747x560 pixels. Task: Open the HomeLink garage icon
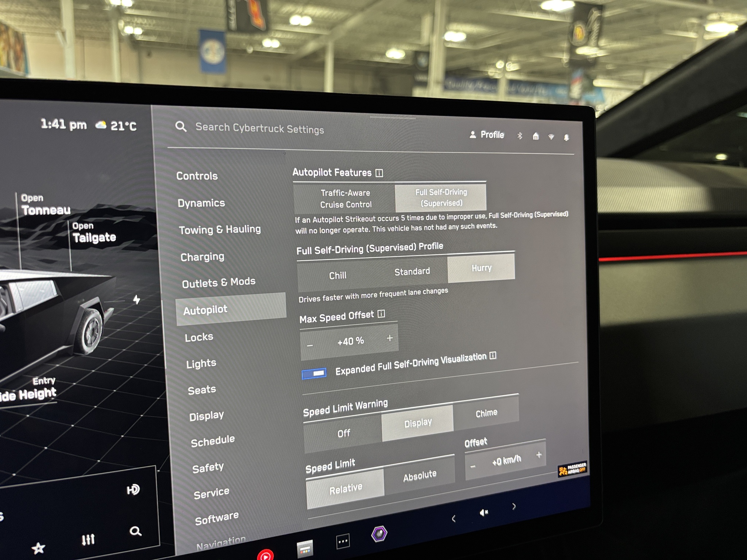535,136
